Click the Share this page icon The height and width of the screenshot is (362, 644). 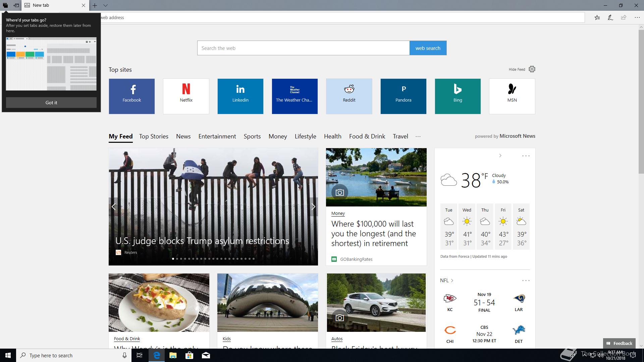point(624,17)
